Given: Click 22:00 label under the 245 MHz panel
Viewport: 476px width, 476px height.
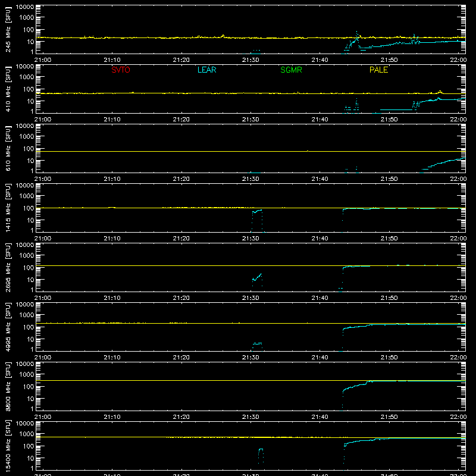Looking at the screenshot, I should [x=458, y=60].
